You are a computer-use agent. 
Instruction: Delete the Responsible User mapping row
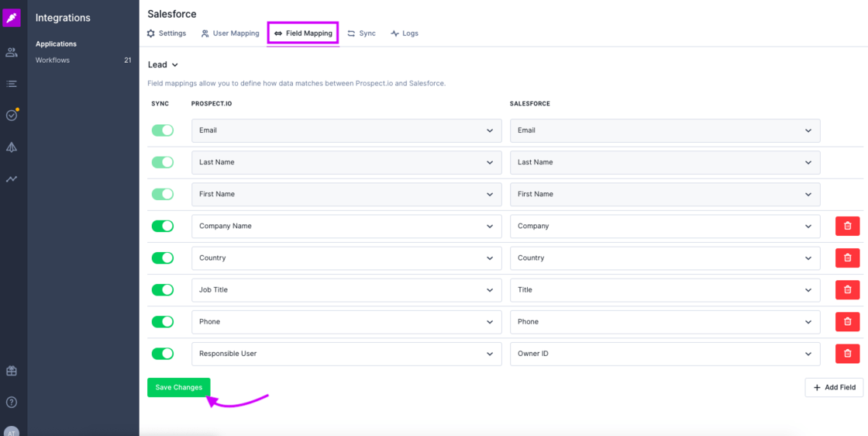[848, 354]
